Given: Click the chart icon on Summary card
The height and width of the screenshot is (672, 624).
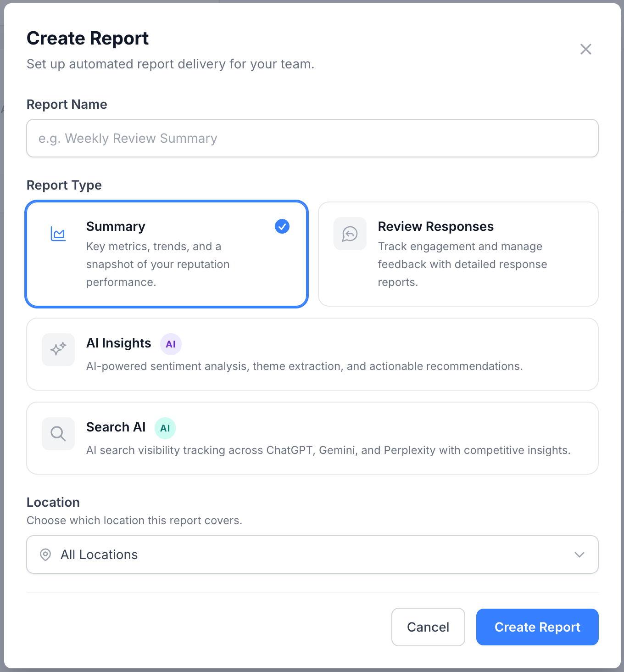Looking at the screenshot, I should click(x=58, y=234).
